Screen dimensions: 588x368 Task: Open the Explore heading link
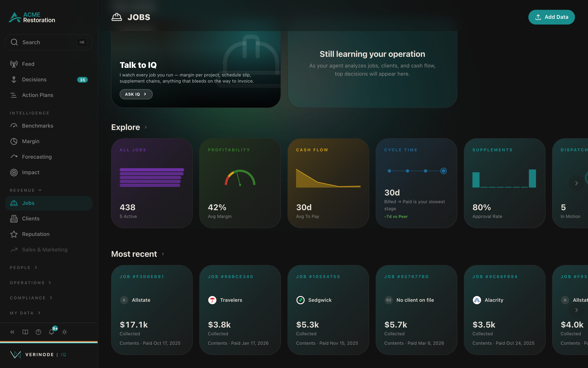pyautogui.click(x=126, y=127)
